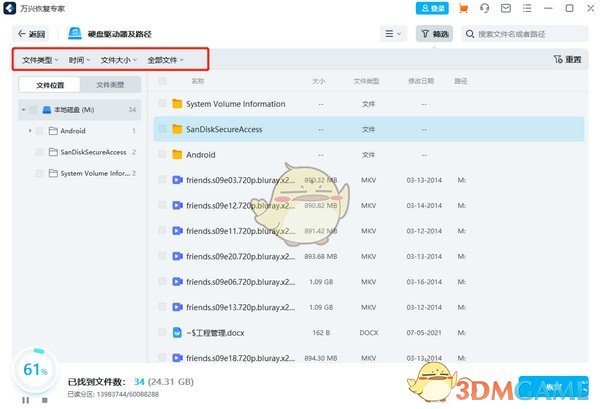Click Android folder icon in file list
The width and height of the screenshot is (600, 409).
point(177,155)
